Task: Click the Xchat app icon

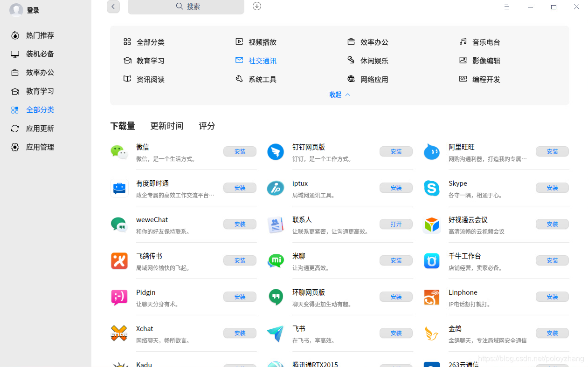Action: [119, 333]
